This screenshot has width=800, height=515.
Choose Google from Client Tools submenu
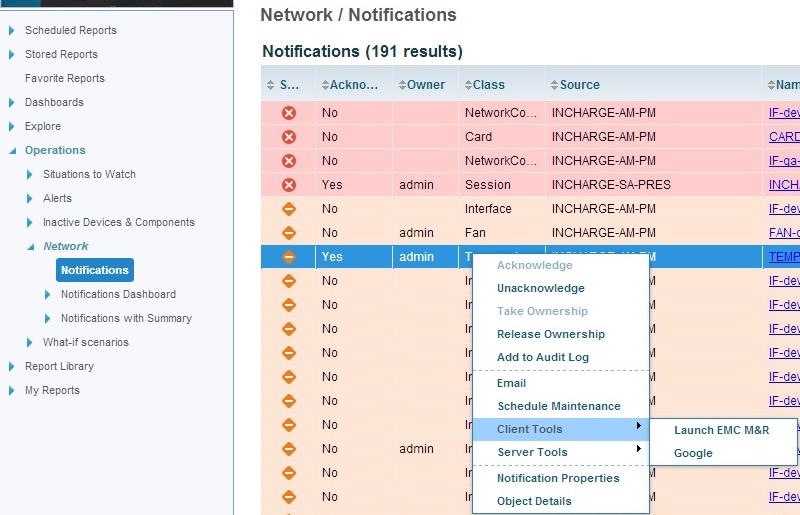point(693,453)
